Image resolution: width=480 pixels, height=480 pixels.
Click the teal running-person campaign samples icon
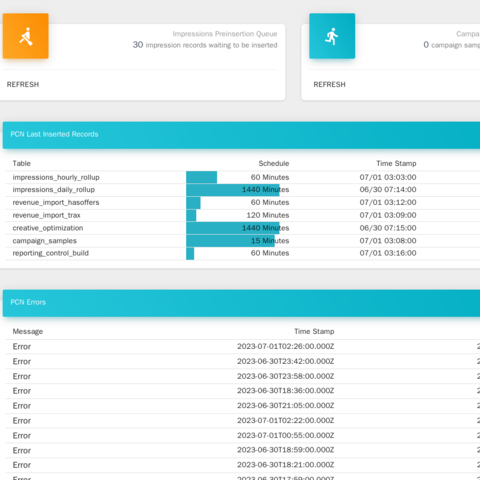coord(332,36)
